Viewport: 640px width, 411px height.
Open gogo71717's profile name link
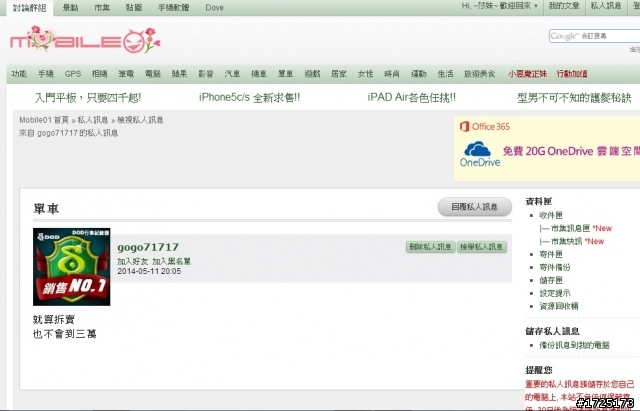pyautogui.click(x=148, y=247)
